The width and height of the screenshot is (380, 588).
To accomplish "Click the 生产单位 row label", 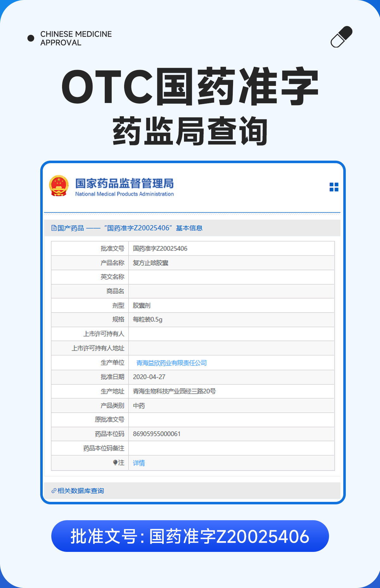I will click(x=112, y=362).
